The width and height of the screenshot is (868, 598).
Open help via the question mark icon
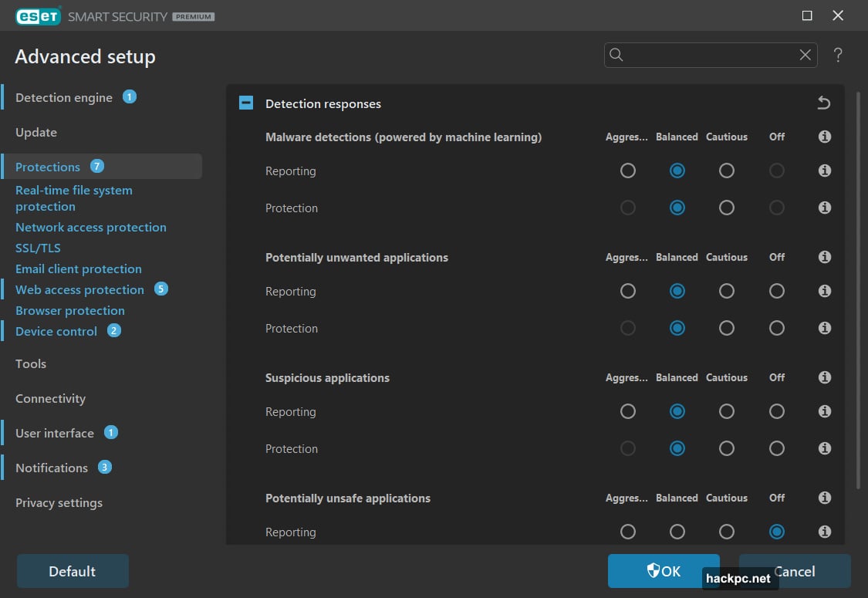pos(838,55)
